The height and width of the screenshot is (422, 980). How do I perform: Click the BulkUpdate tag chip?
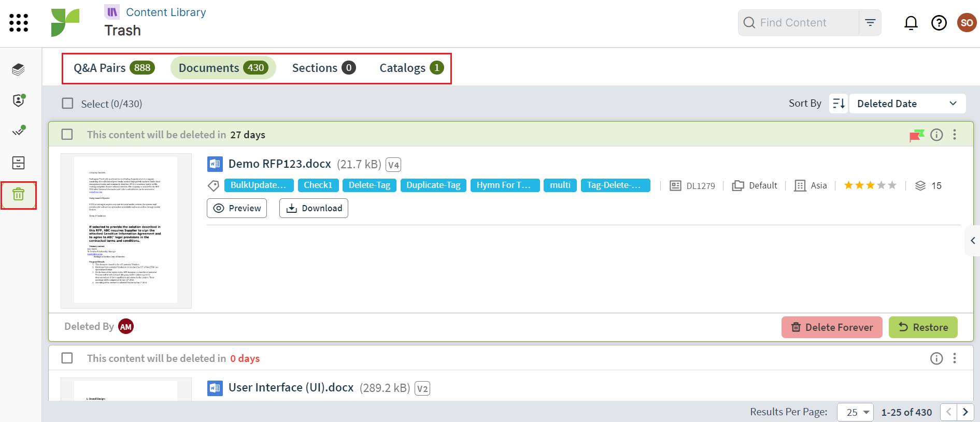259,185
